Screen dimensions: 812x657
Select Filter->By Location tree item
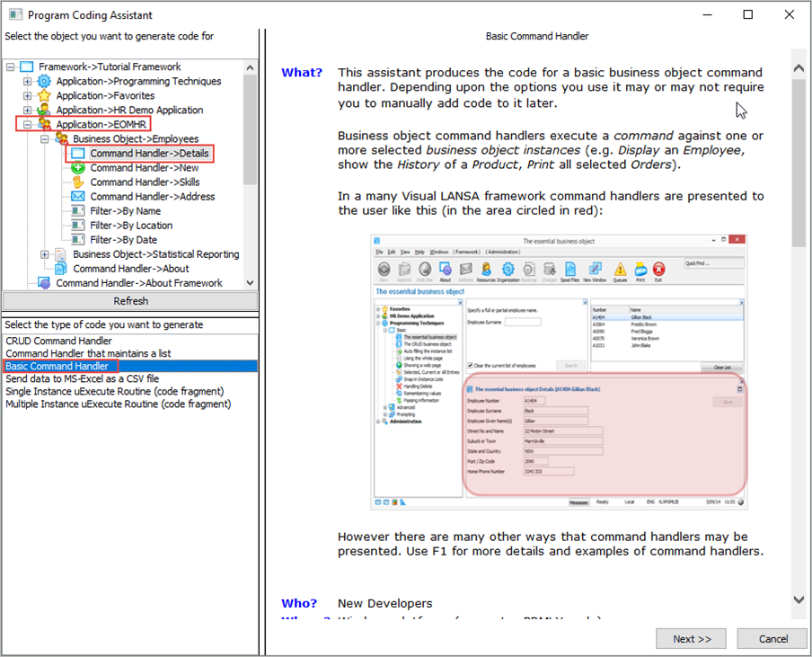[x=131, y=226]
